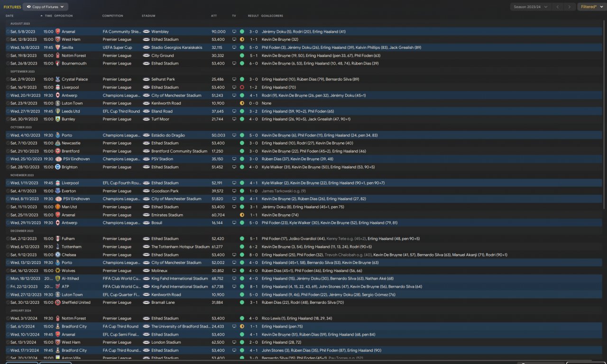This screenshot has width=607, height=364.
Task: Click the AUGUST 2023 month heading
Action: (x=20, y=24)
